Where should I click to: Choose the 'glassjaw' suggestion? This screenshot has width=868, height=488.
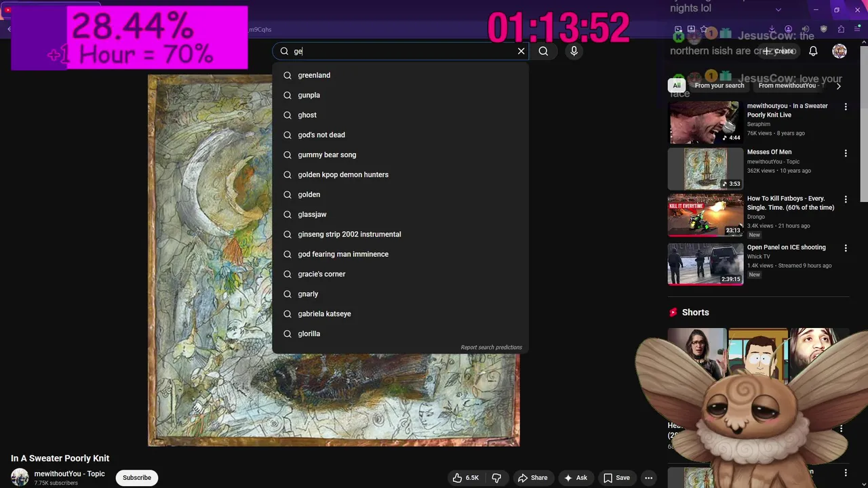(x=400, y=214)
